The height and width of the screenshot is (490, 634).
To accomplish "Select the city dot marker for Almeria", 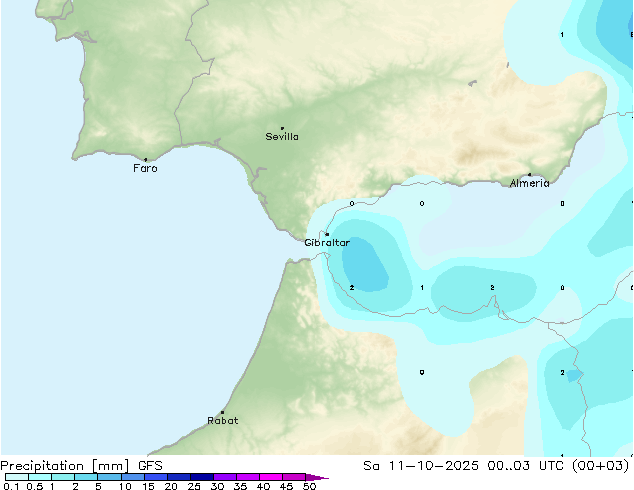I will click(x=530, y=175).
